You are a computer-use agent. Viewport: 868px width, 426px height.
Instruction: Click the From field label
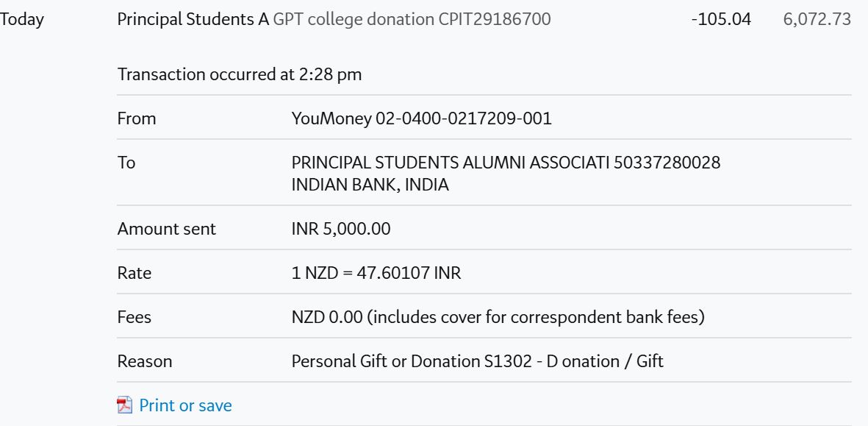click(137, 118)
